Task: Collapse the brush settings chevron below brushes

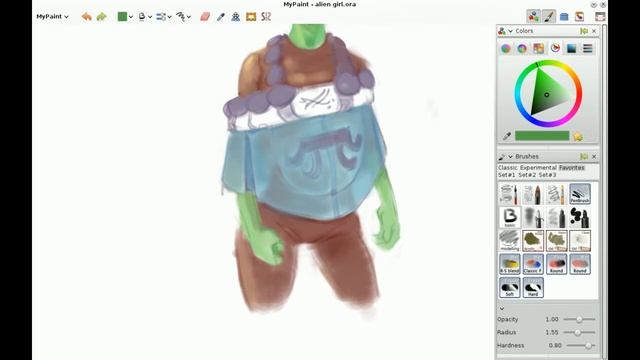Action: (502, 309)
